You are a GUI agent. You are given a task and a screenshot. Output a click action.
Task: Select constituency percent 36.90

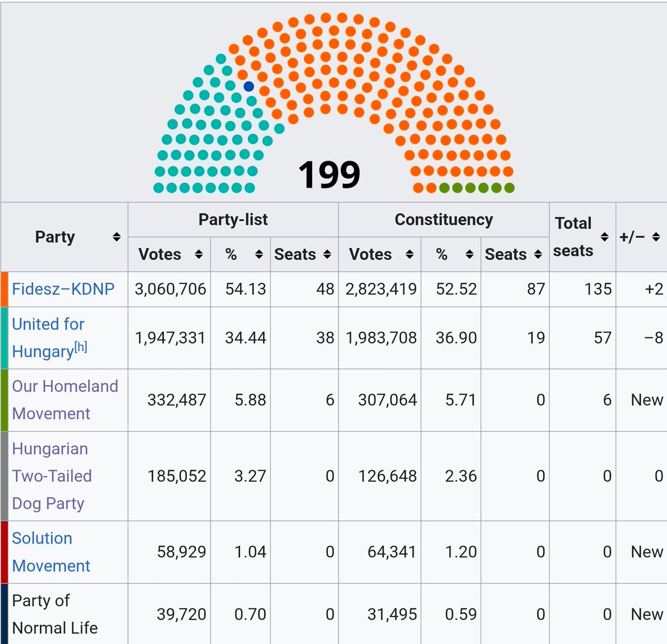(456, 338)
